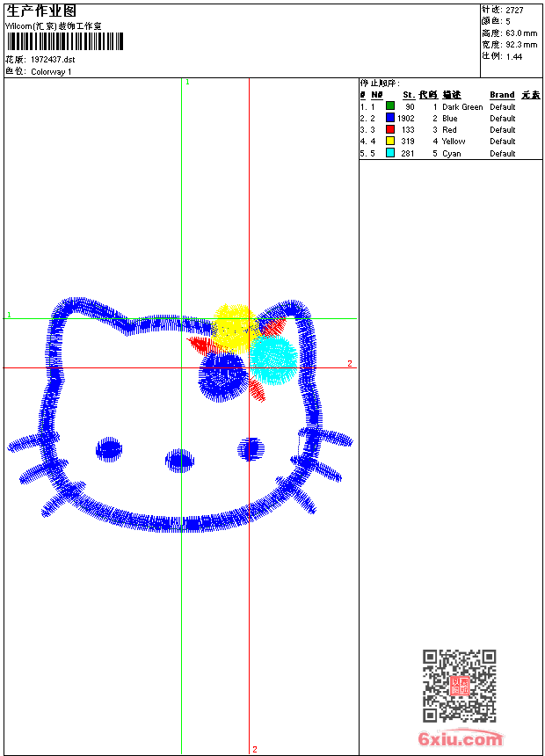Click 'Default' brand in Cyan row
545x756 pixels.
coord(503,154)
